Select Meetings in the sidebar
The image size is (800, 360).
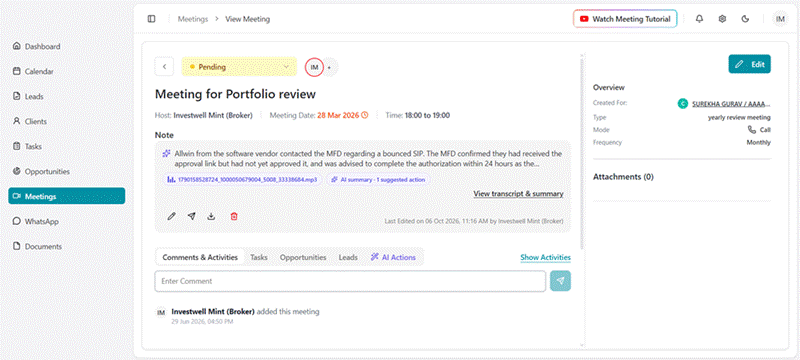[x=67, y=196]
